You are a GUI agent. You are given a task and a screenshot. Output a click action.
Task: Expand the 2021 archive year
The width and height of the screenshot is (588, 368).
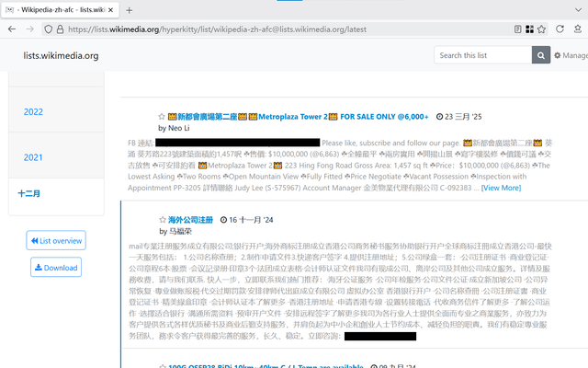click(x=33, y=157)
